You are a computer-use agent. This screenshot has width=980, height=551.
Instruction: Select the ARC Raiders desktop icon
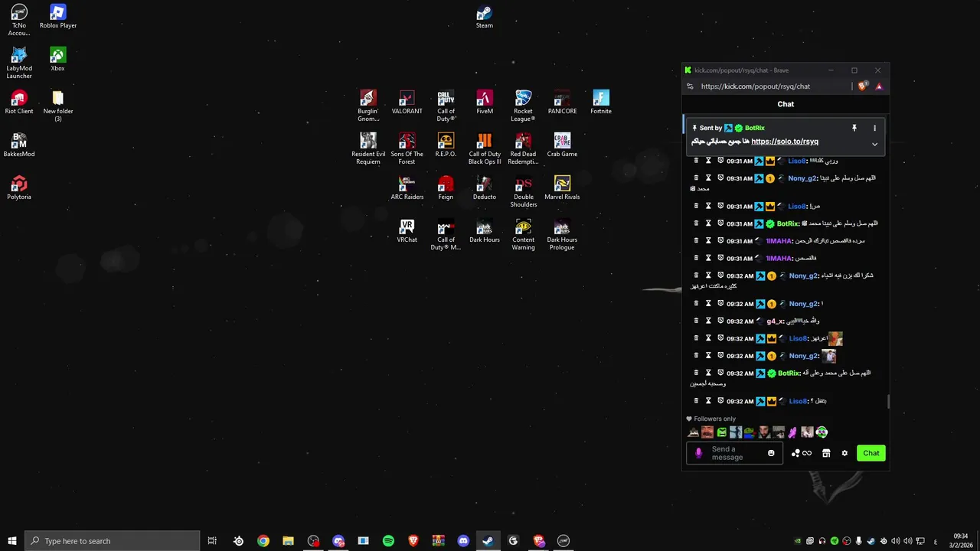(x=407, y=188)
